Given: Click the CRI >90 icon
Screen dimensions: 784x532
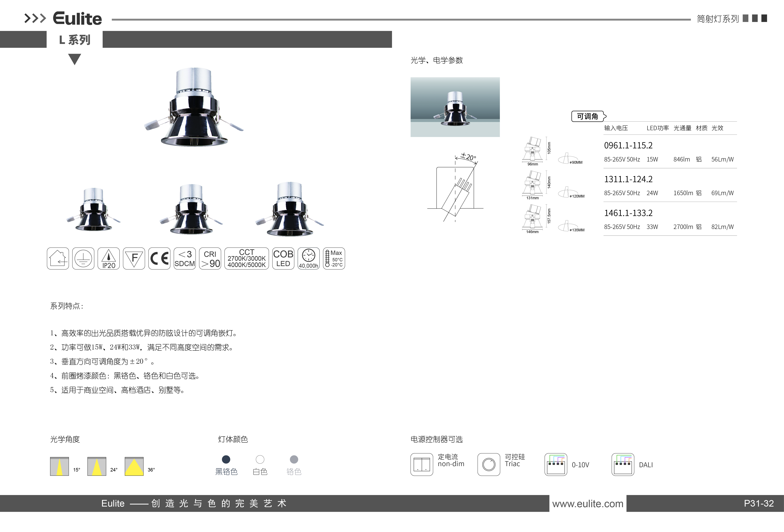Looking at the screenshot, I should (x=210, y=258).
